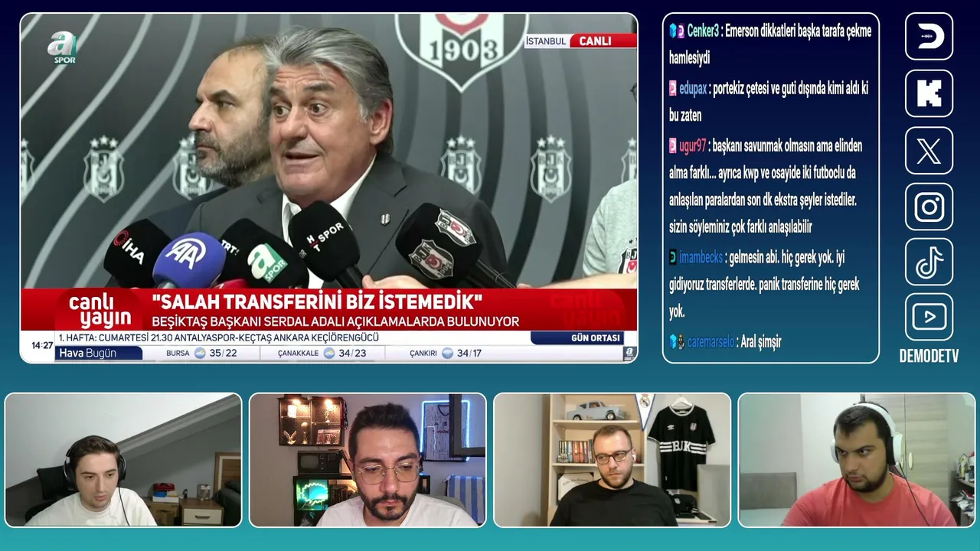Open the YouTube social icon
Viewport: 980px width, 551px height.
coord(929,317)
